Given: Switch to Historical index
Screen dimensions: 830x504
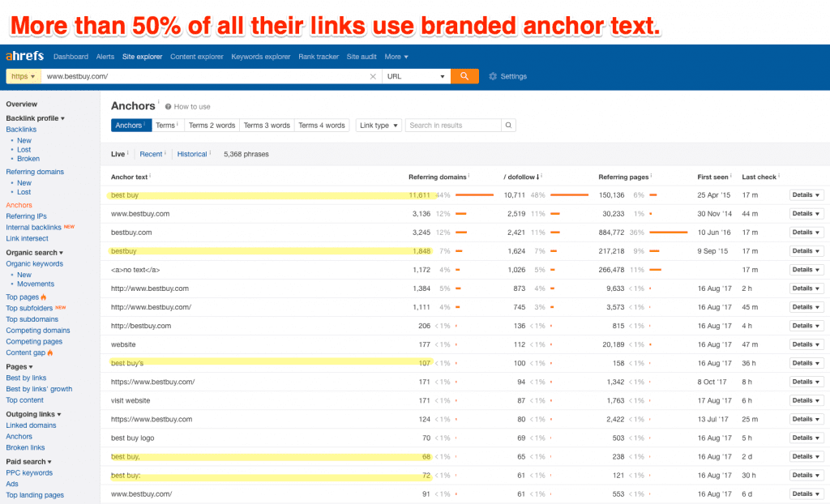Looking at the screenshot, I should click(x=191, y=154).
